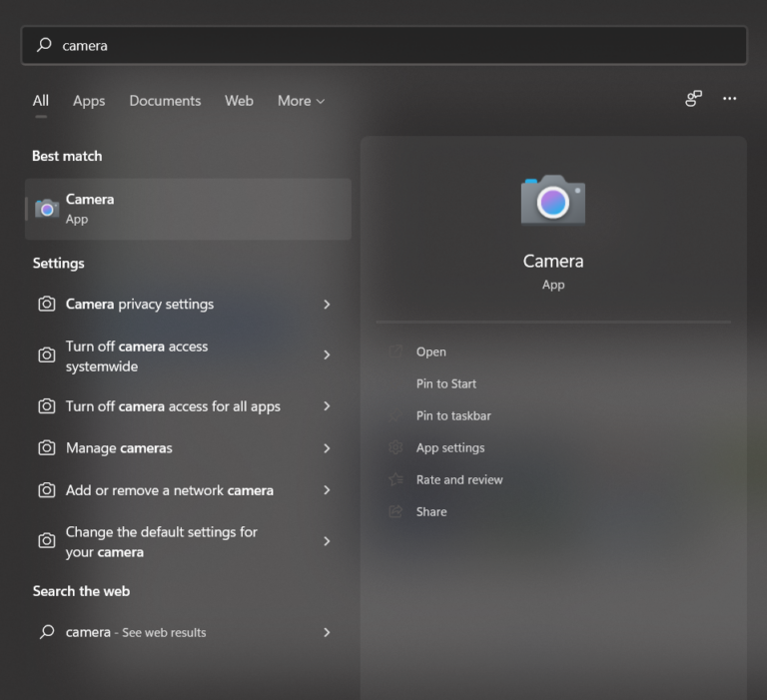
Task: Choose Pin to Start option
Action: click(446, 383)
